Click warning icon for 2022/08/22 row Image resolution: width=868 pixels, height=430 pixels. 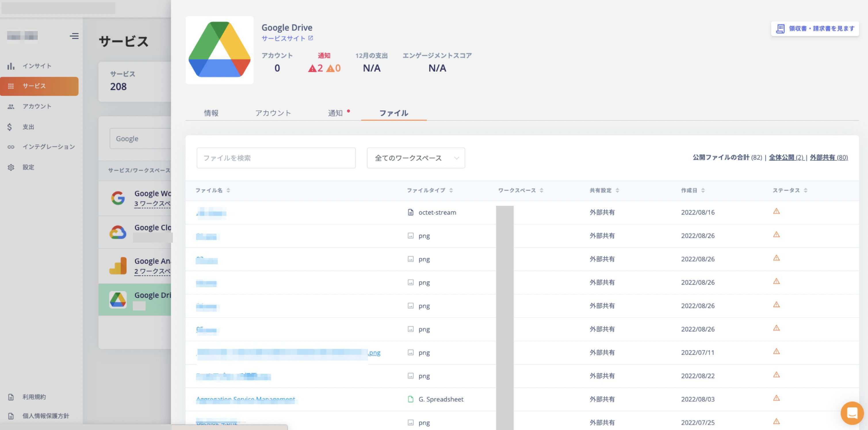click(776, 375)
